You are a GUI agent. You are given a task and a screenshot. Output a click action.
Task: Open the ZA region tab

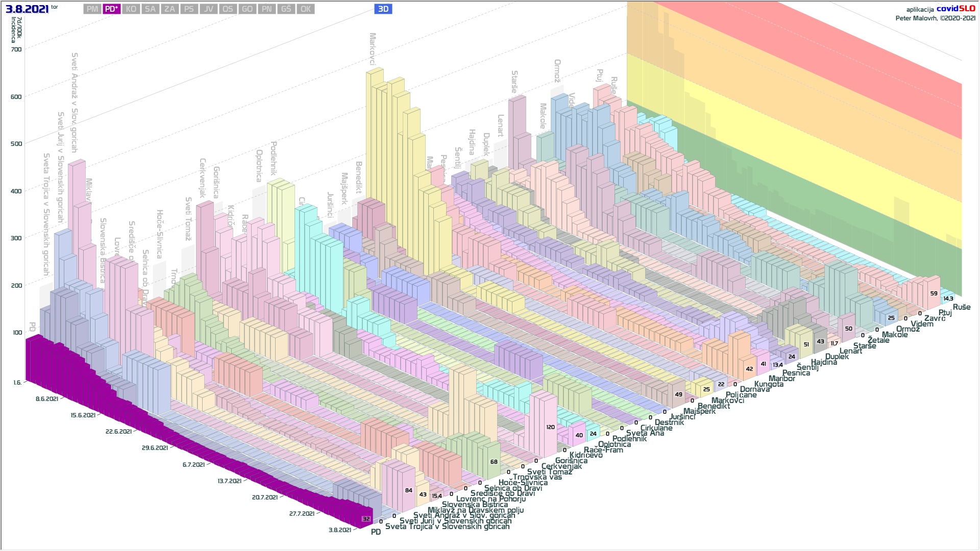(170, 9)
